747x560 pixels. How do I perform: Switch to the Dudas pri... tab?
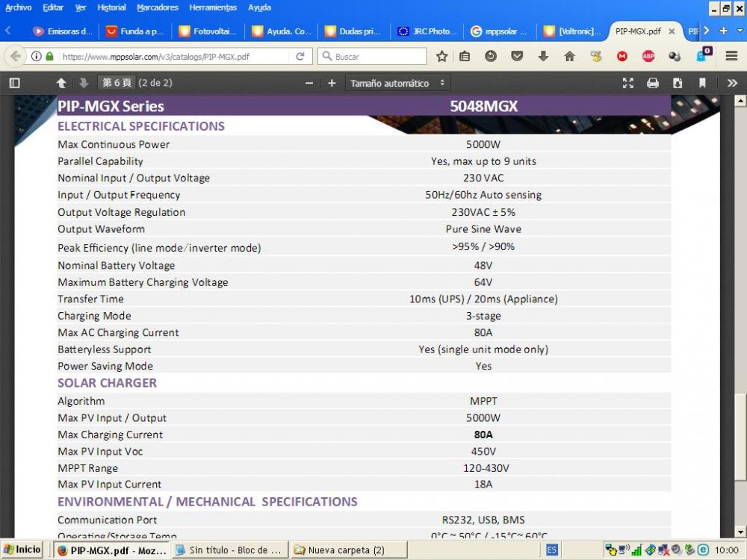click(x=354, y=31)
